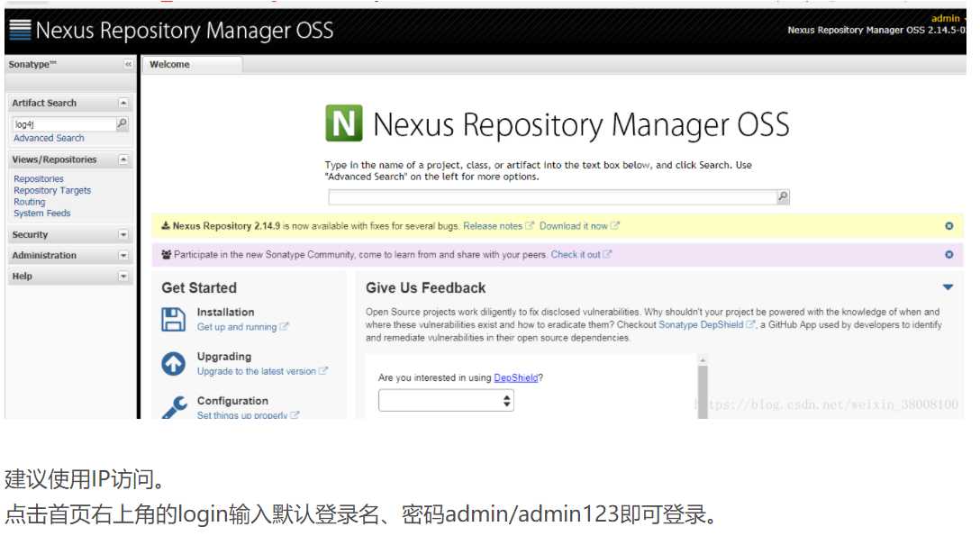The image size is (980, 545).
Task: Focus the Artifact Search input with log4j
Action: click(x=64, y=124)
